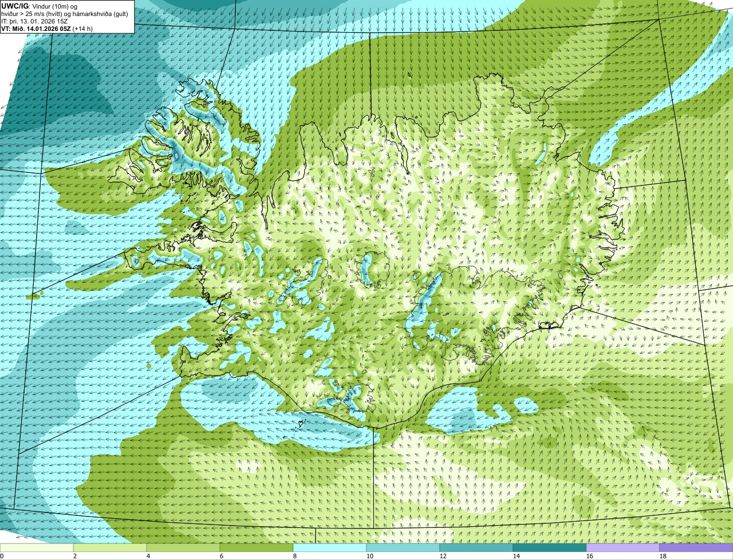Click the "8" label on the color scale

click(x=295, y=556)
